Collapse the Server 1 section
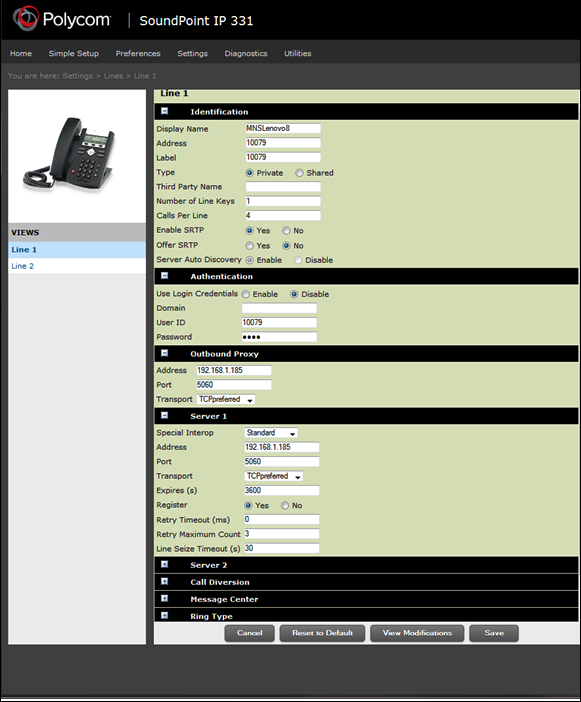 click(164, 415)
